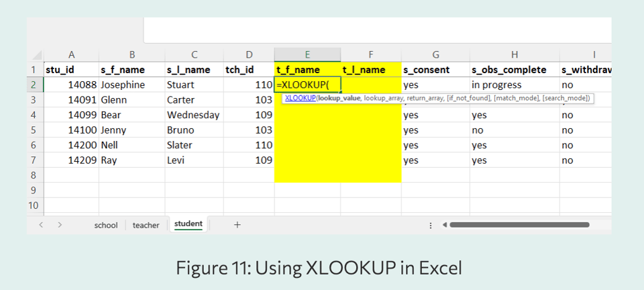Select column D header
The width and height of the screenshot is (644, 290).
(x=249, y=54)
